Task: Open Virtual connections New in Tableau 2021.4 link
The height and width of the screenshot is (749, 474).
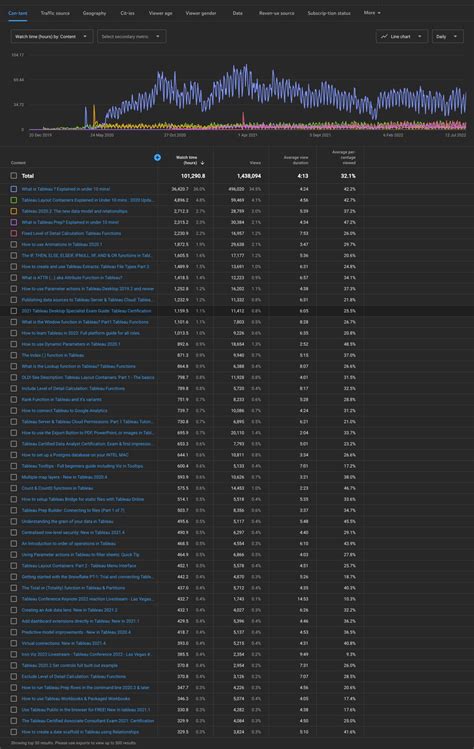Action: click(64, 643)
